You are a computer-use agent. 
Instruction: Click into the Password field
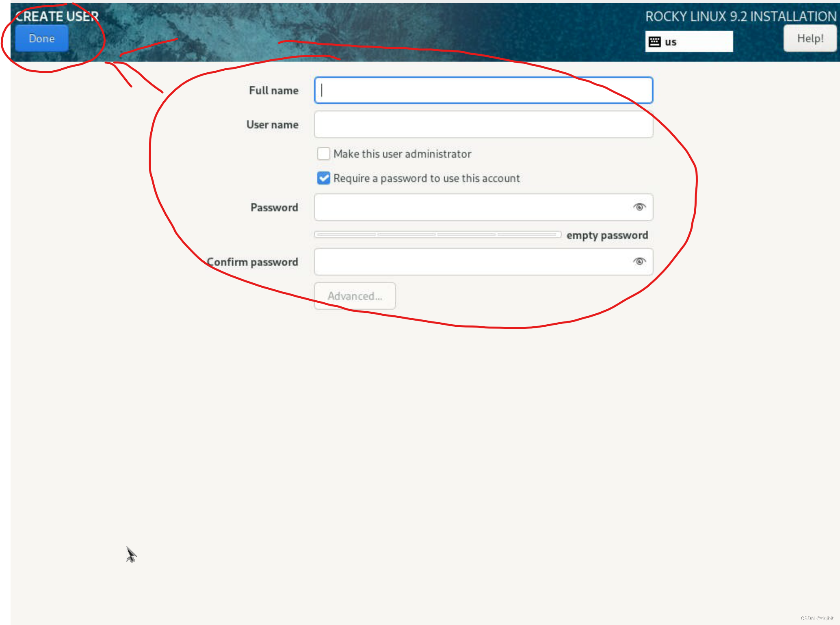[x=483, y=207]
